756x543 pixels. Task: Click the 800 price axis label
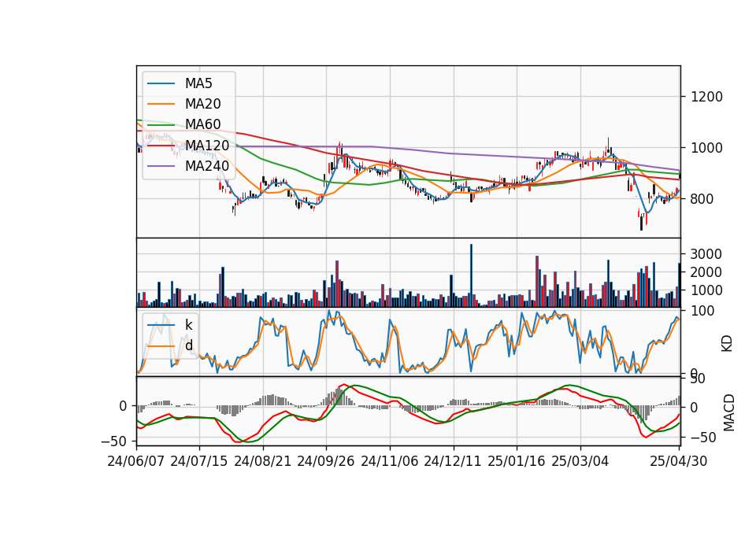(702, 199)
